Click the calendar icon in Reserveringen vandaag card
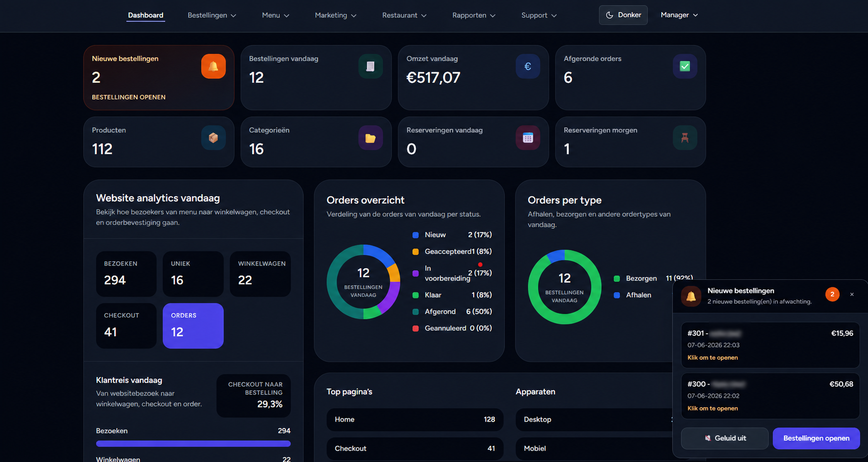The width and height of the screenshot is (868, 462). (528, 138)
